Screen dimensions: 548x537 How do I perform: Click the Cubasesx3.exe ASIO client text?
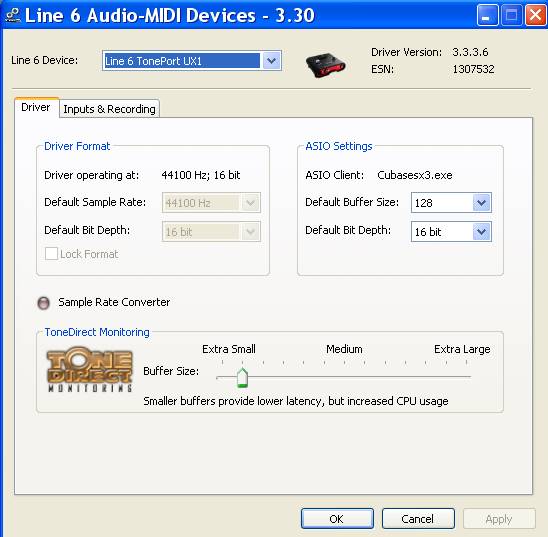(415, 175)
